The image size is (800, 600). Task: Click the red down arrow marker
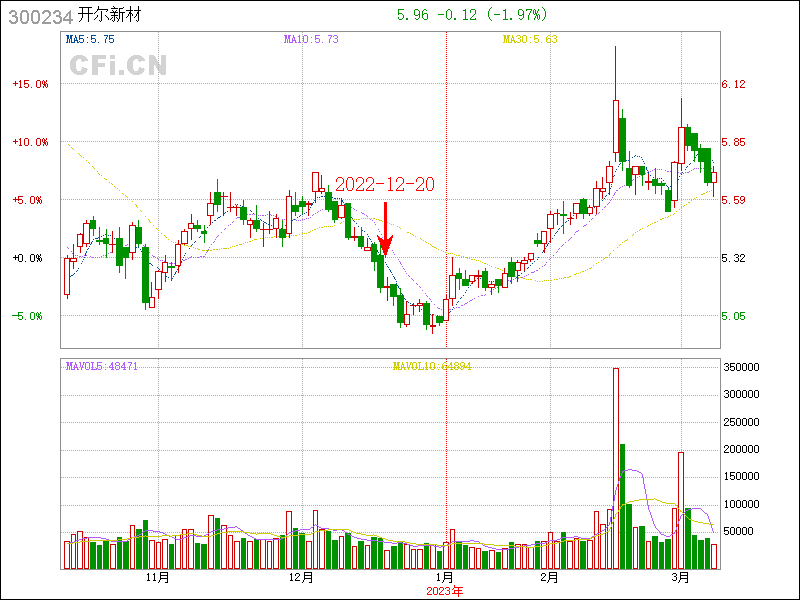(386, 228)
